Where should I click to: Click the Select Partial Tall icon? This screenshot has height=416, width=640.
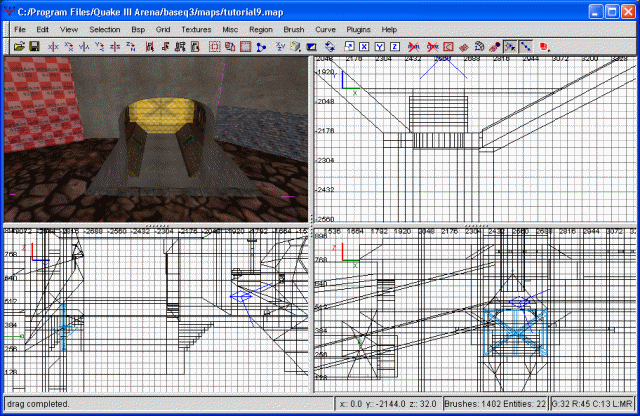click(180, 47)
